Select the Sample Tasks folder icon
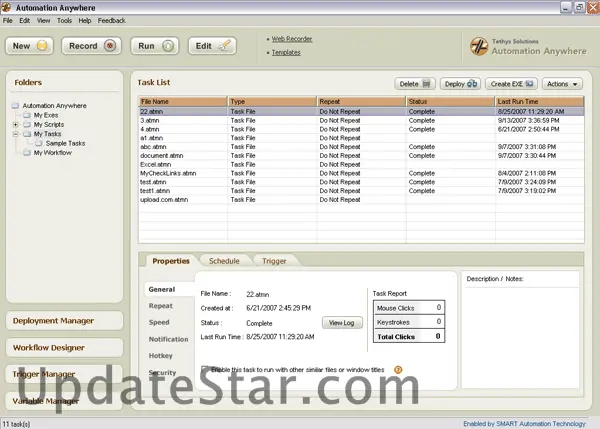 pyautogui.click(x=39, y=143)
